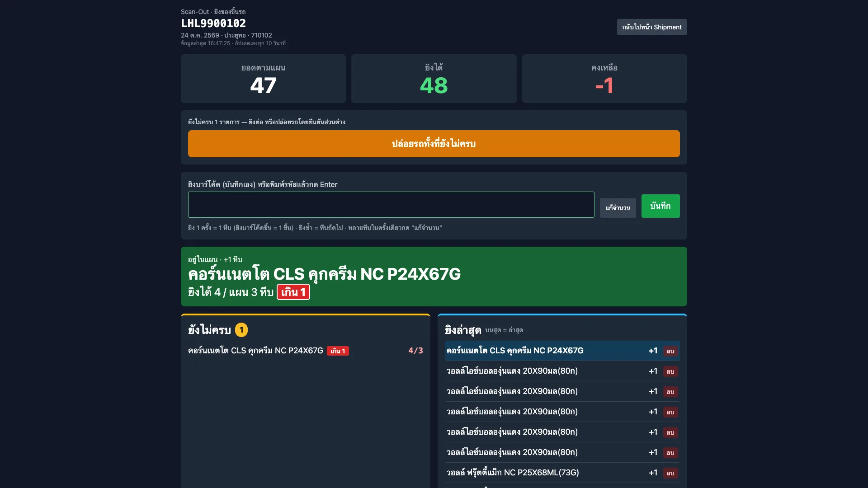Click the green บันทึก save button
Screen dimensions: 868x488
click(x=660, y=206)
